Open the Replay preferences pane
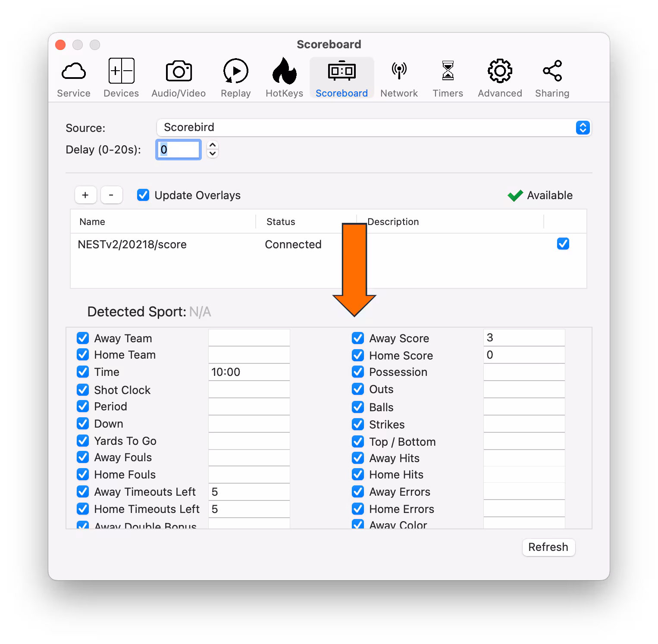Screen dimensions: 658x644 tap(235, 79)
